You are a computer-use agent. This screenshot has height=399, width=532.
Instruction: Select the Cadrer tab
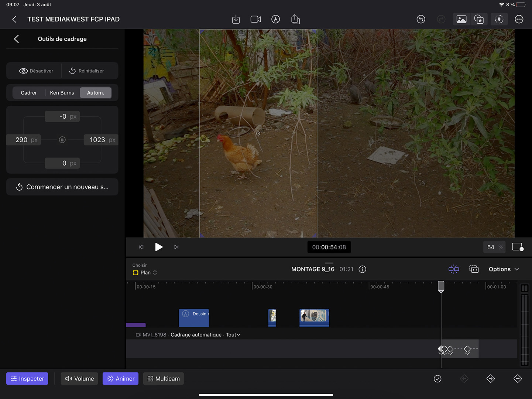29,93
